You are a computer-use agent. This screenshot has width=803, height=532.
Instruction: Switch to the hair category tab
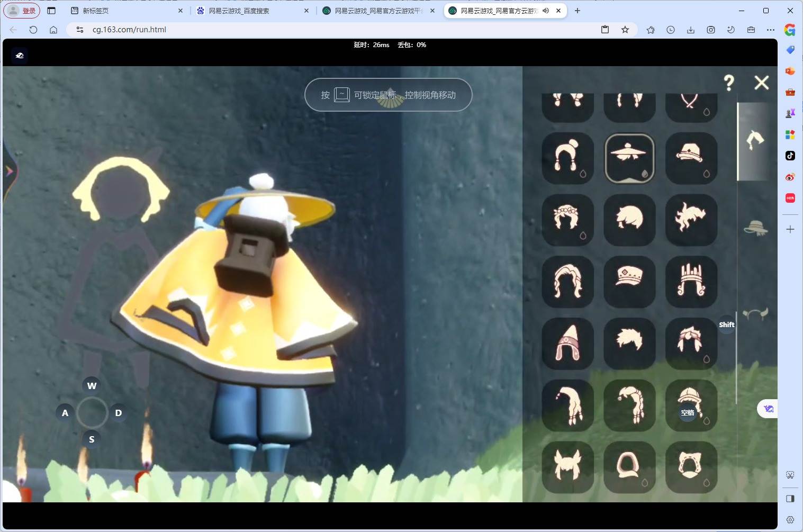pyautogui.click(x=755, y=141)
